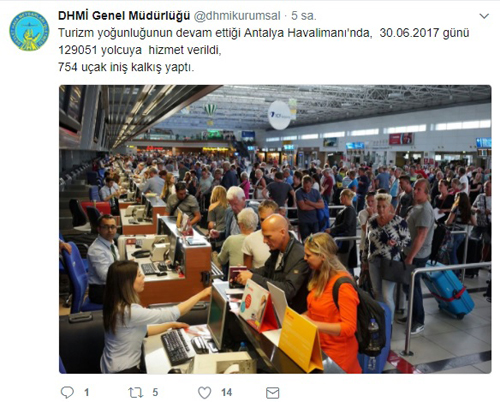Screen dimensions: 500x402
Task: Retweet using the retweet arrows icon
Action: 136,392
